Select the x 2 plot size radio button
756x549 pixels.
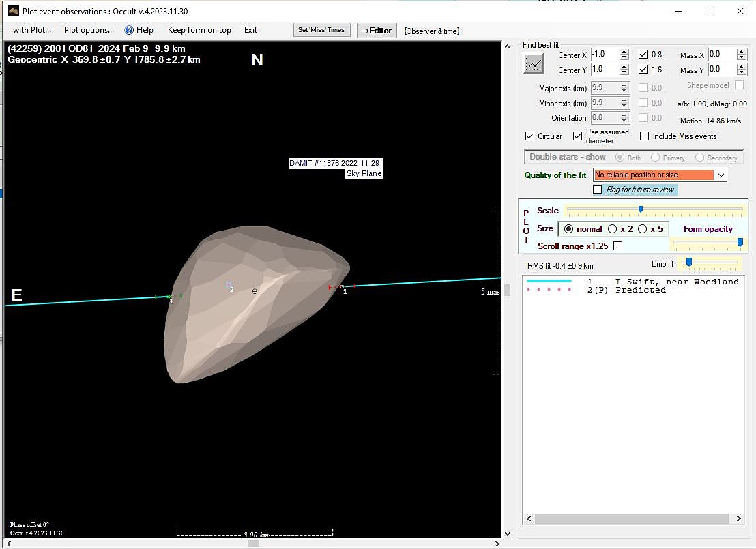point(613,229)
